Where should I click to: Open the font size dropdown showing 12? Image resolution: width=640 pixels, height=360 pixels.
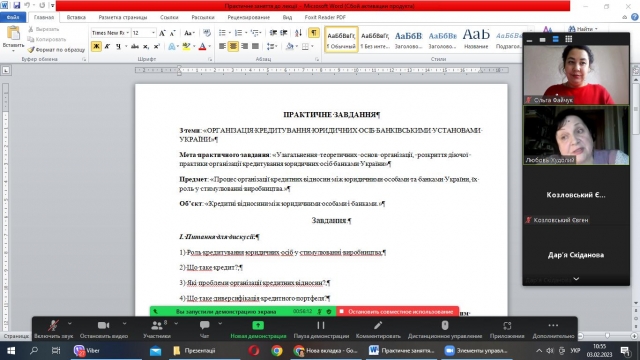point(153,33)
